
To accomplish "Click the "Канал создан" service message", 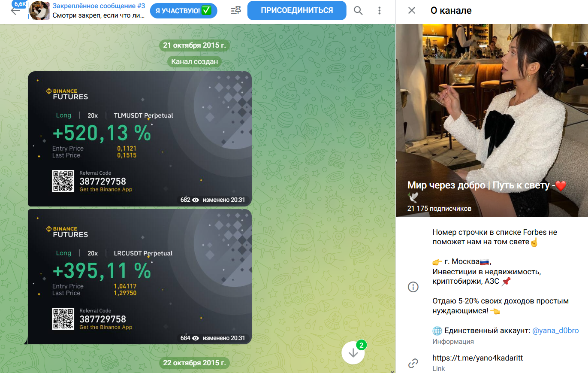I will click(194, 62).
